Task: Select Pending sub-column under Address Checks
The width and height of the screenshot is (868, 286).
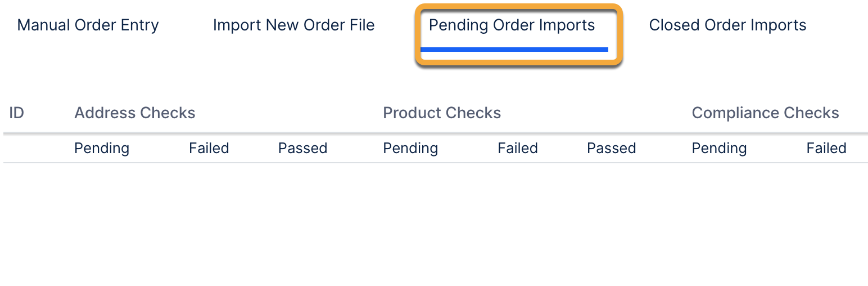Action: pyautogui.click(x=102, y=149)
